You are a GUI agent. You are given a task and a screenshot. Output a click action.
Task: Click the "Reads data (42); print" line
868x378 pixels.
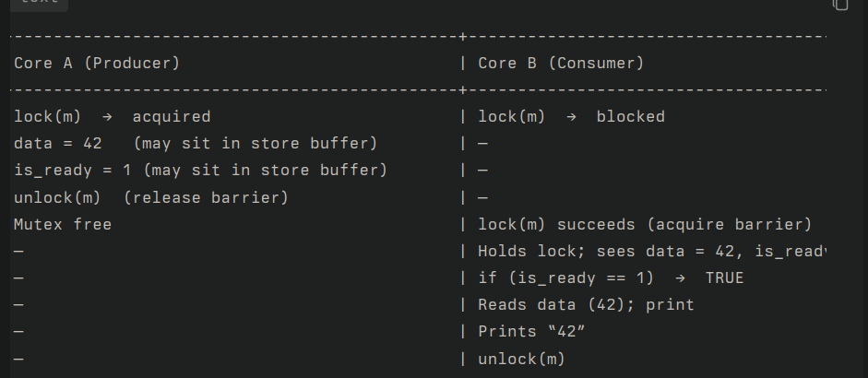point(586,304)
